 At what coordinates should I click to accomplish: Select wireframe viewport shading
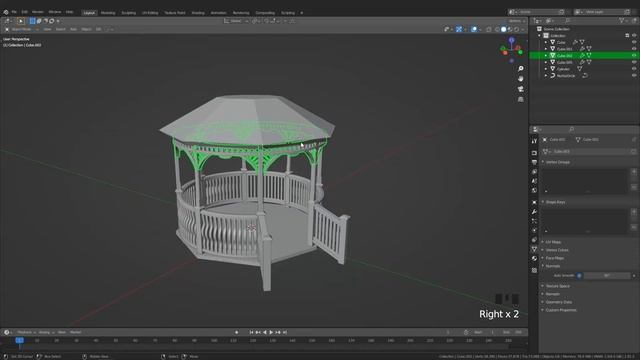pyautogui.click(x=497, y=29)
